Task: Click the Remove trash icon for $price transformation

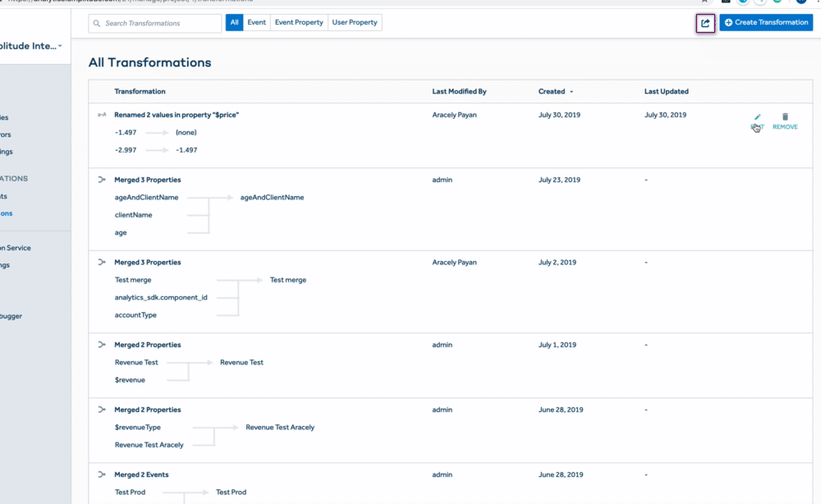Action: (785, 118)
